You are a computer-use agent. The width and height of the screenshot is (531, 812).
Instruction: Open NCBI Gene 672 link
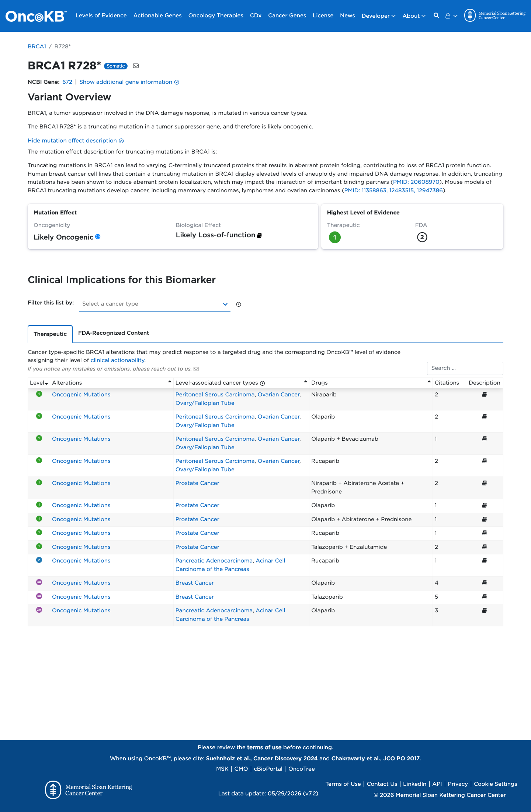coord(67,82)
